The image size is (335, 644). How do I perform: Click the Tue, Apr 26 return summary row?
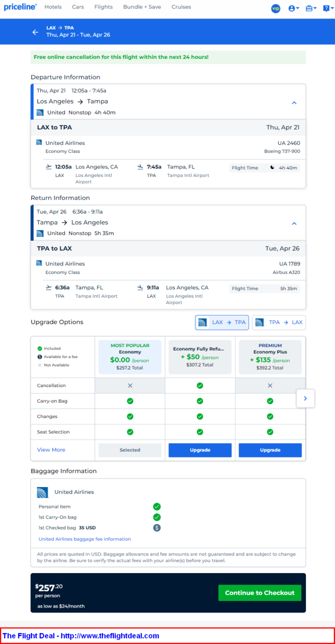click(x=168, y=222)
